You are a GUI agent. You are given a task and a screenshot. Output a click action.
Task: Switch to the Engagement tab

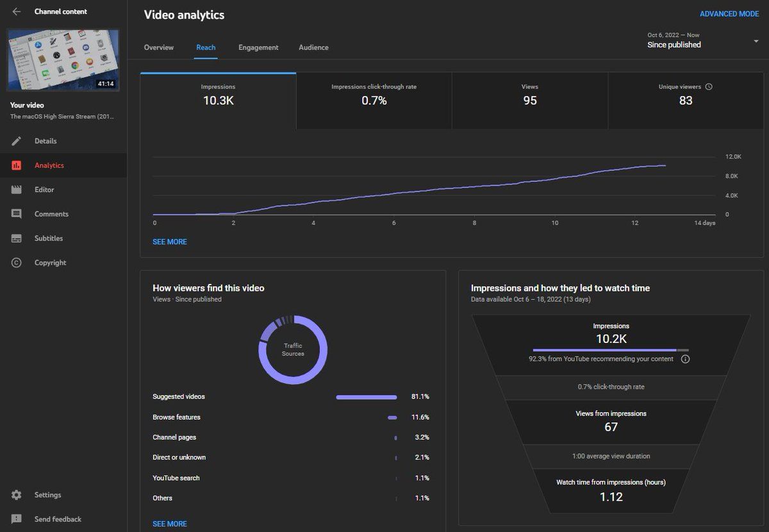coord(258,47)
